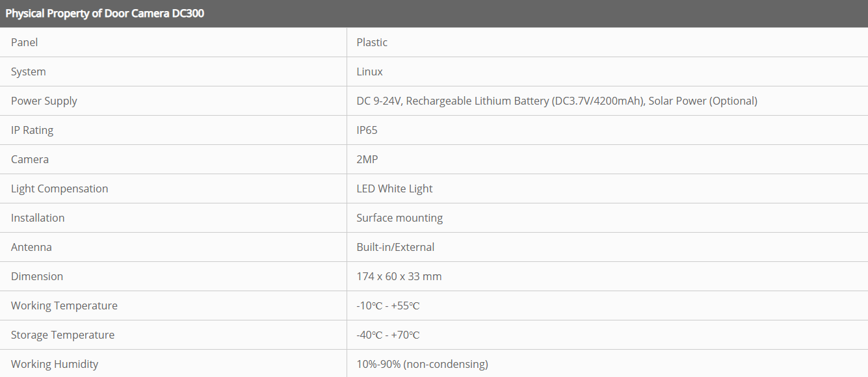Select the '-40℃ - +70℃' storage temperature value

[x=388, y=335]
